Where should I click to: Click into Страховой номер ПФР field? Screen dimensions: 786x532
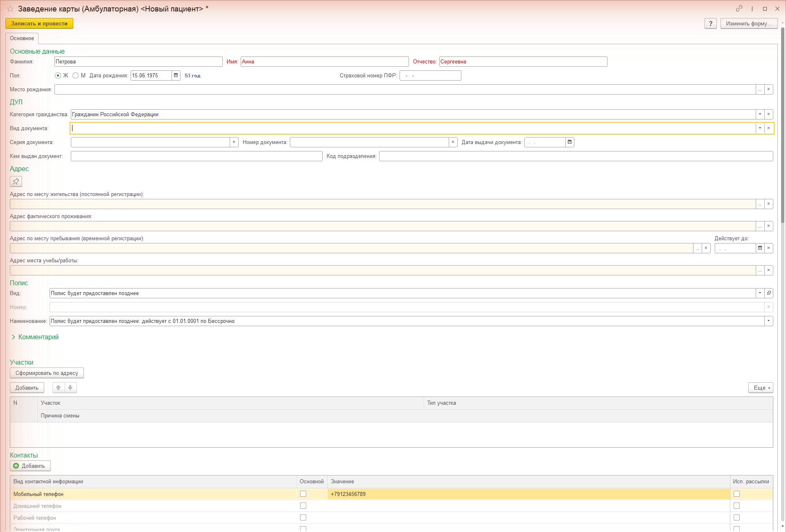430,75
